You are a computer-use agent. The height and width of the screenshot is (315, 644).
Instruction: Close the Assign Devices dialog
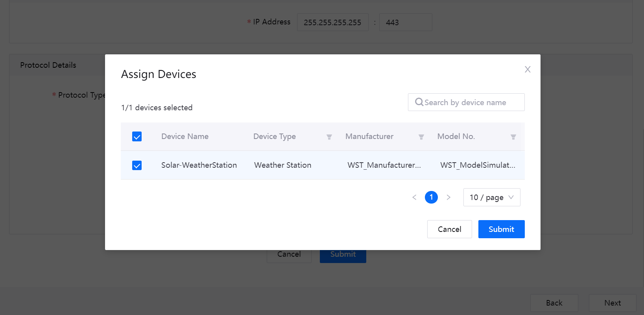(528, 69)
